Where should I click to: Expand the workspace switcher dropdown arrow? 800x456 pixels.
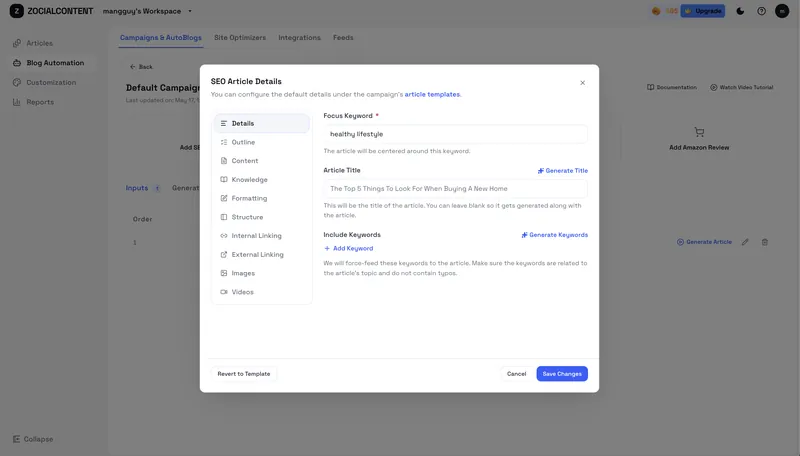click(x=190, y=11)
